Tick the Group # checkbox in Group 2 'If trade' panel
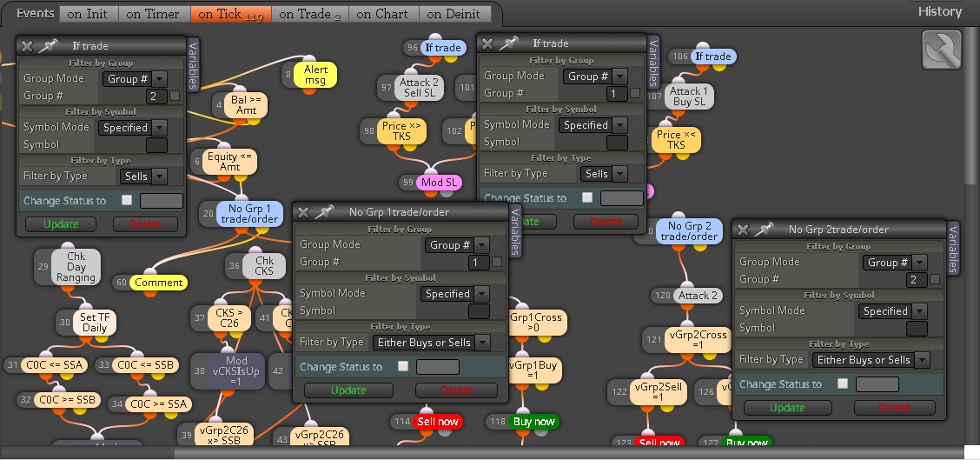The width and height of the screenshot is (980, 460). (175, 96)
